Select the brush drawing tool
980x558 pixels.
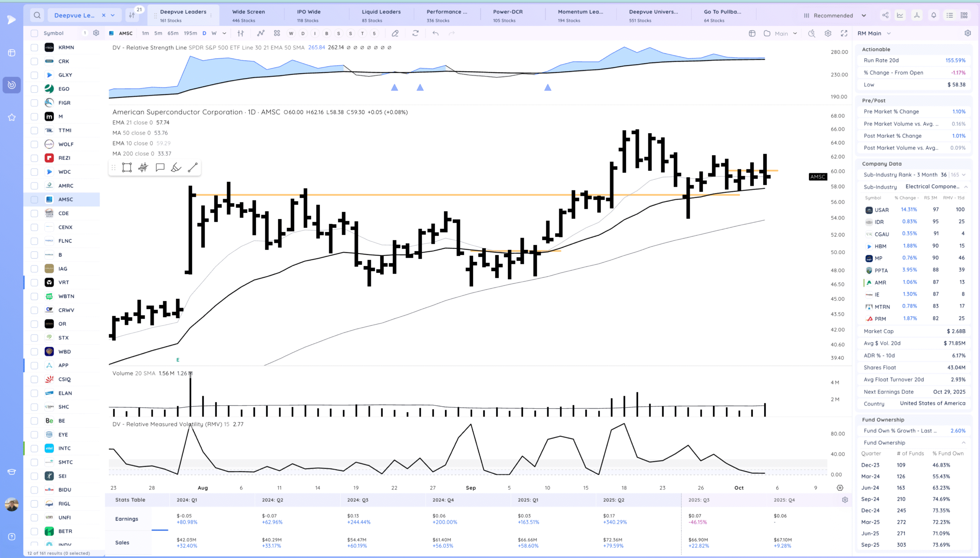click(x=176, y=168)
